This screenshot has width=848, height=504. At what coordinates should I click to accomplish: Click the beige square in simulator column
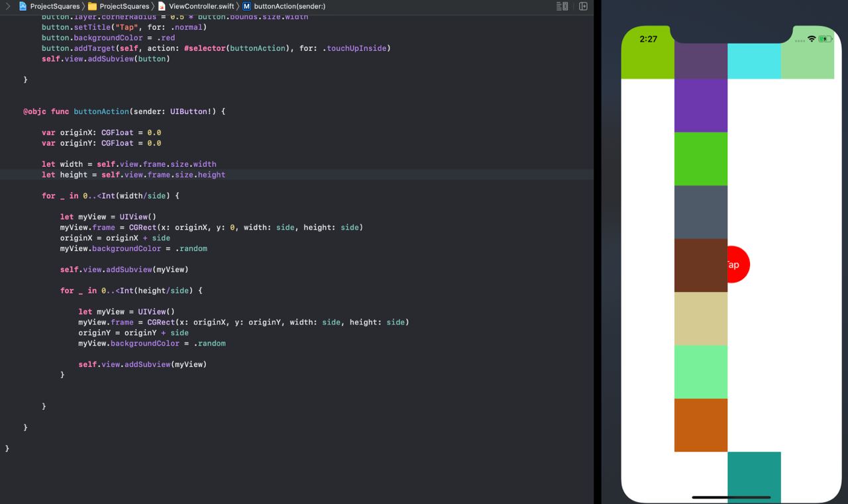coord(701,319)
